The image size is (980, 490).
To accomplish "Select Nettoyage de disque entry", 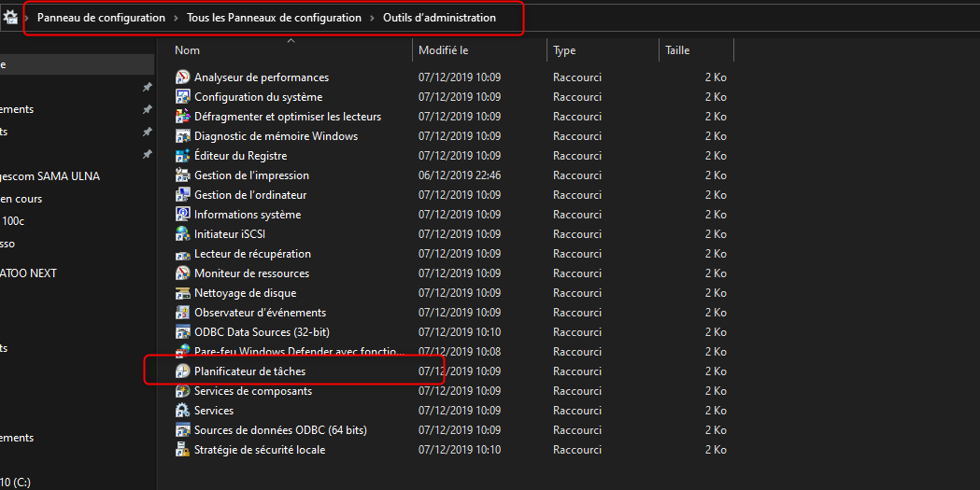I will tap(245, 293).
